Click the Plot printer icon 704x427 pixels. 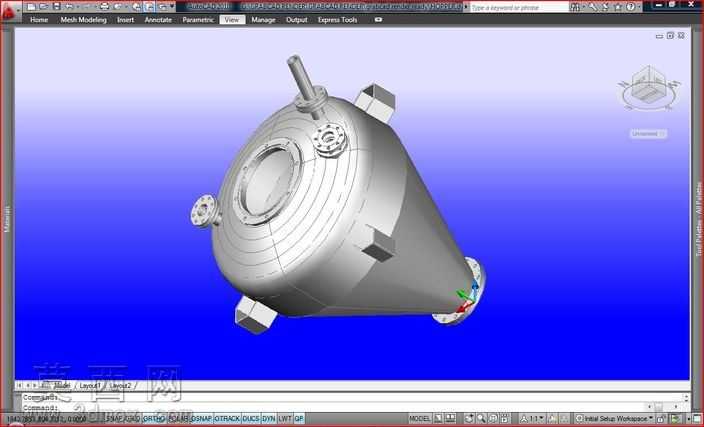pos(104,6)
